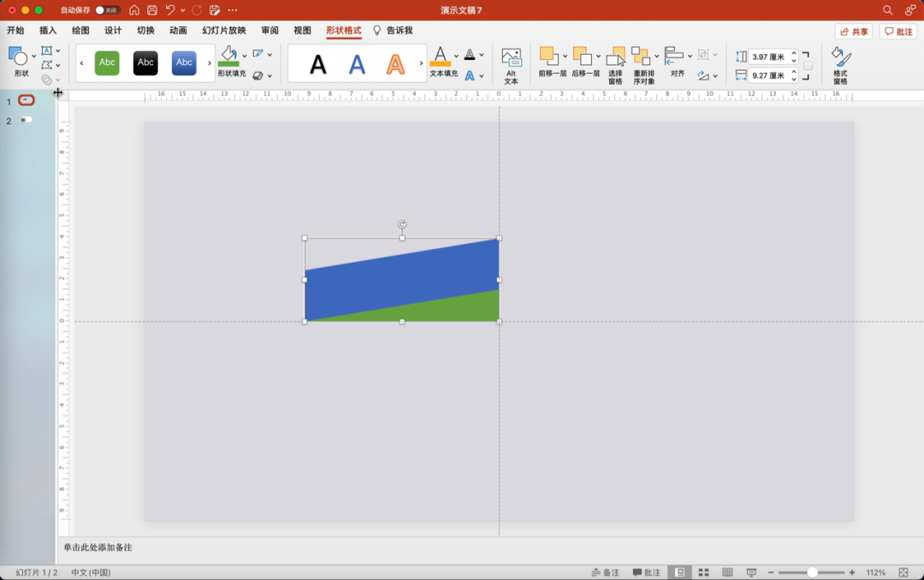
Task: Open the 前移一层 dropdown arrow
Action: (565, 56)
